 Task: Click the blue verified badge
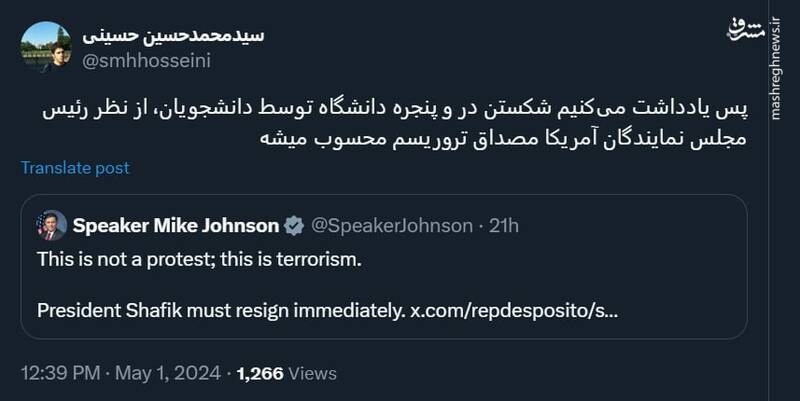point(294,226)
